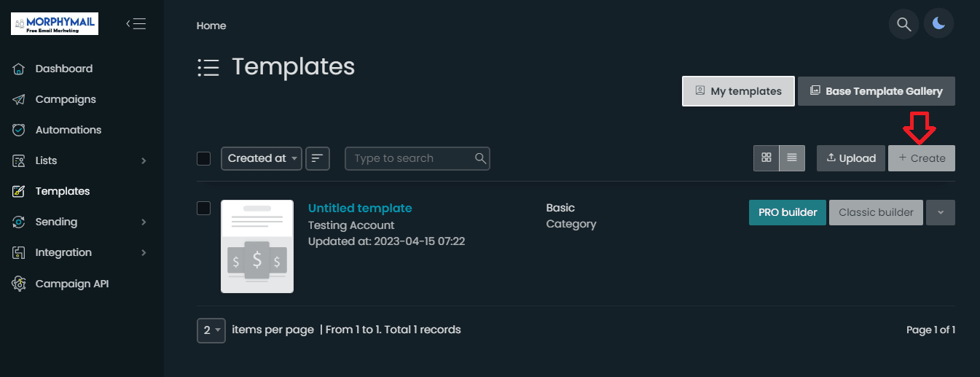
Task: Collapse the sidebar with the menu icon
Action: pyautogui.click(x=136, y=23)
